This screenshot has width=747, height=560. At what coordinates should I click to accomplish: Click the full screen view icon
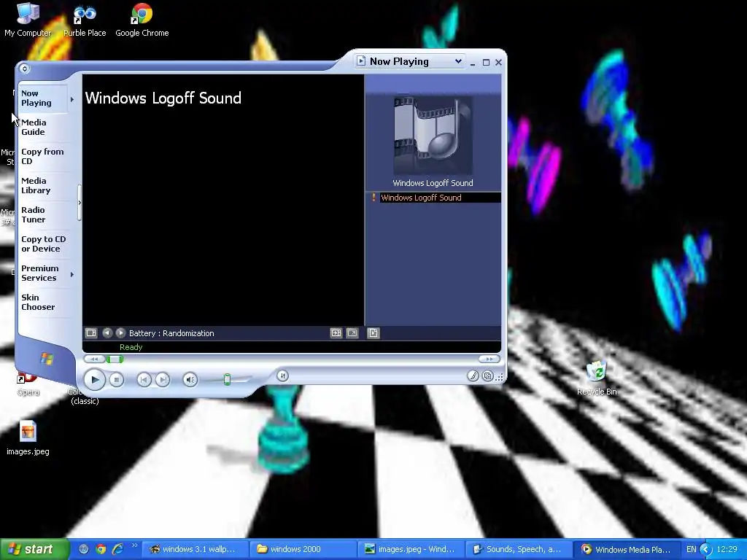352,332
